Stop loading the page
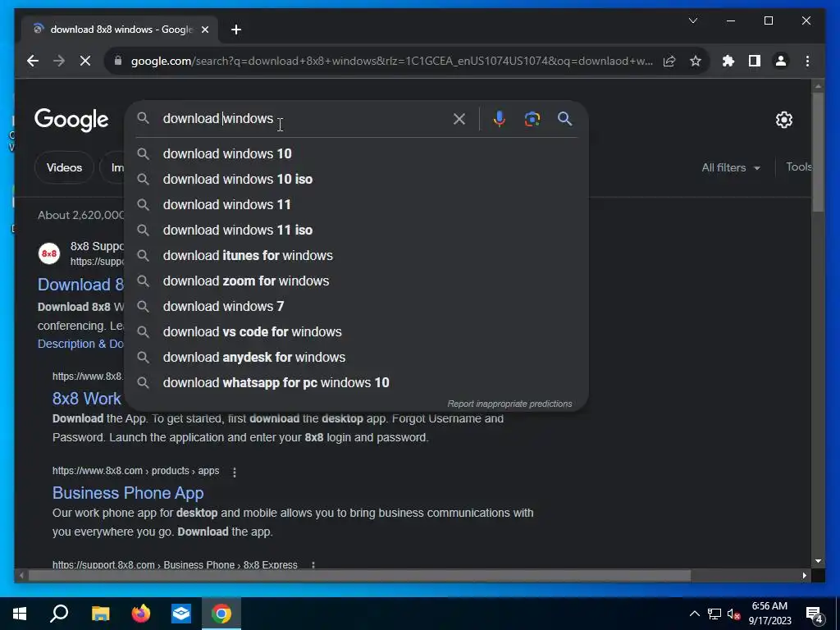This screenshot has height=630, width=840. (85, 61)
